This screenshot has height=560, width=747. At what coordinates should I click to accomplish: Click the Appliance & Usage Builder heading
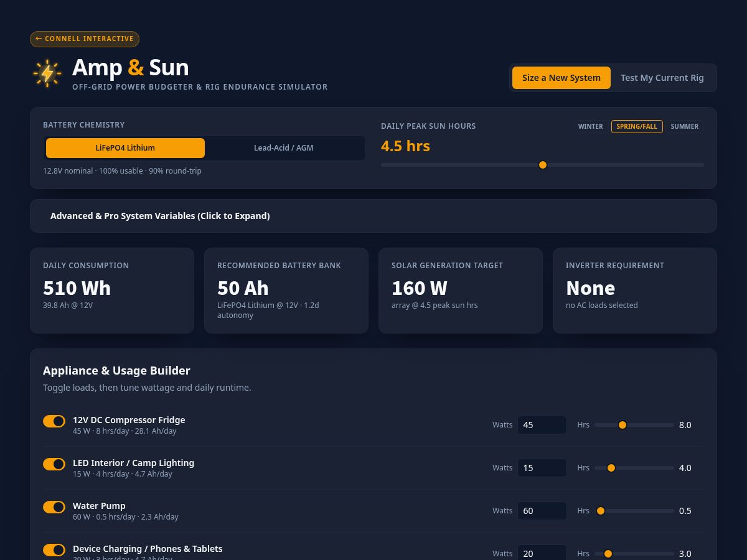(116, 370)
